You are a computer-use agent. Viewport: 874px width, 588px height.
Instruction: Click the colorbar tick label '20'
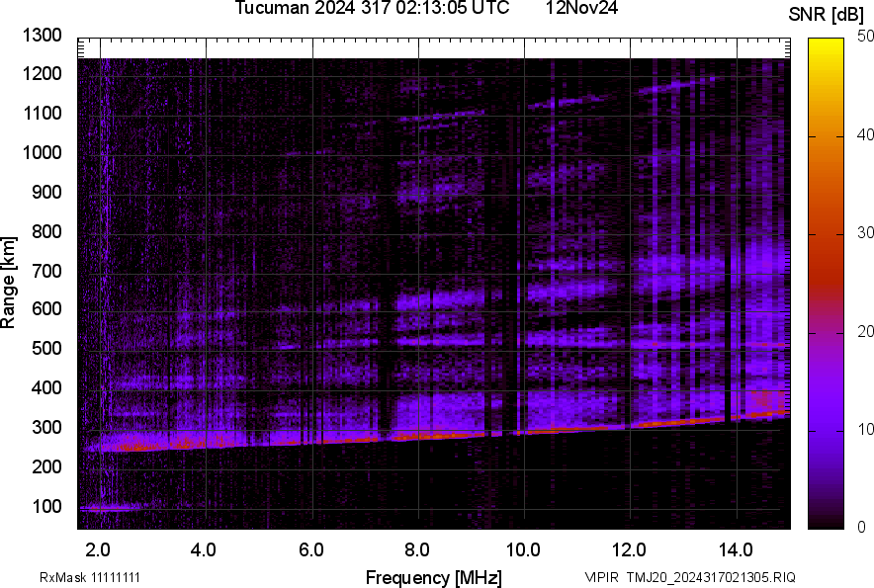click(866, 331)
